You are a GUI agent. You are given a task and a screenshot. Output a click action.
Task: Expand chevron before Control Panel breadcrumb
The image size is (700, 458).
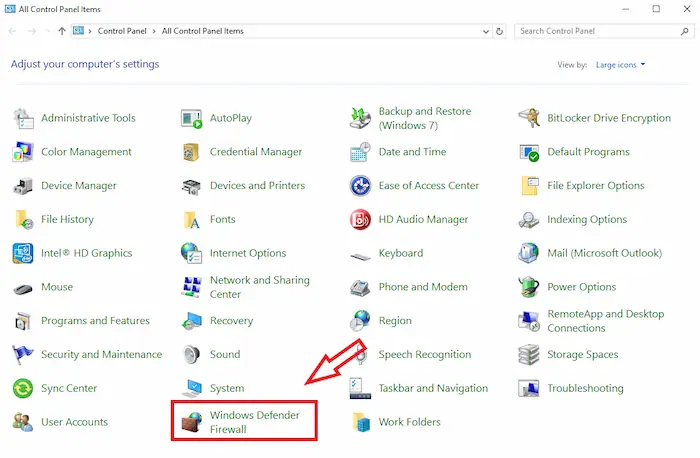point(90,31)
